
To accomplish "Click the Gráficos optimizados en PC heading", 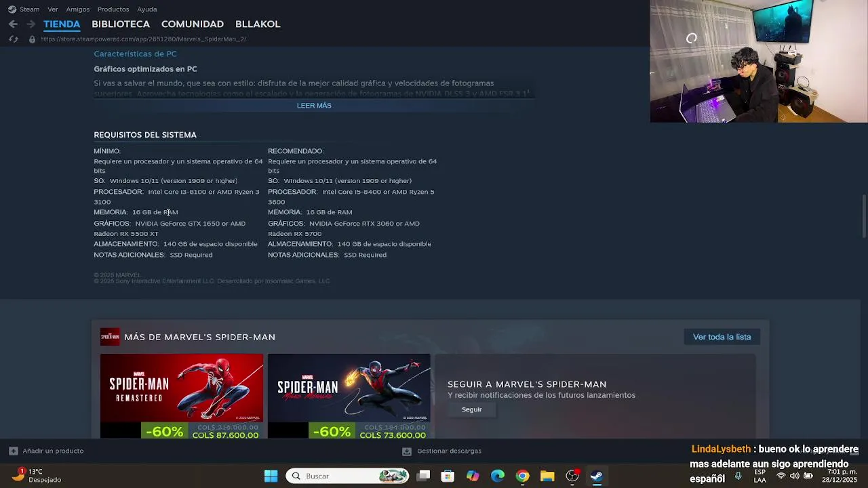I will [x=145, y=69].
